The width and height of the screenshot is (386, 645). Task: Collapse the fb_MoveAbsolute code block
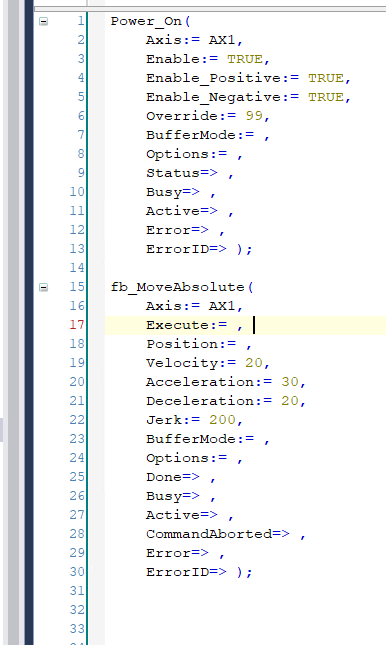(43, 287)
